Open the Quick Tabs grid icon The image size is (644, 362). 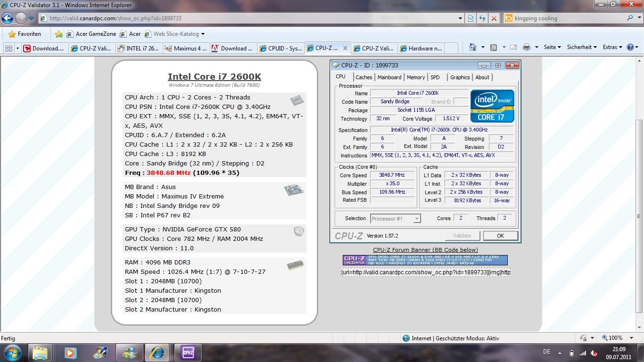click(8, 48)
